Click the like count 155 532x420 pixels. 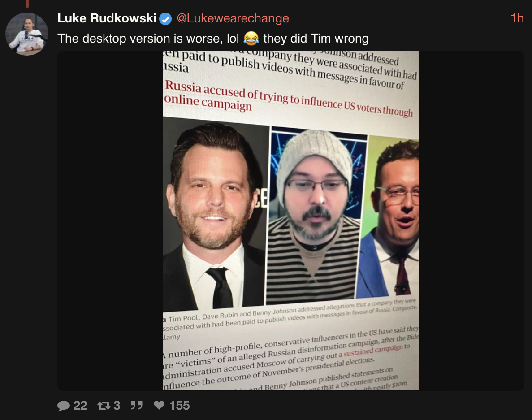click(179, 406)
